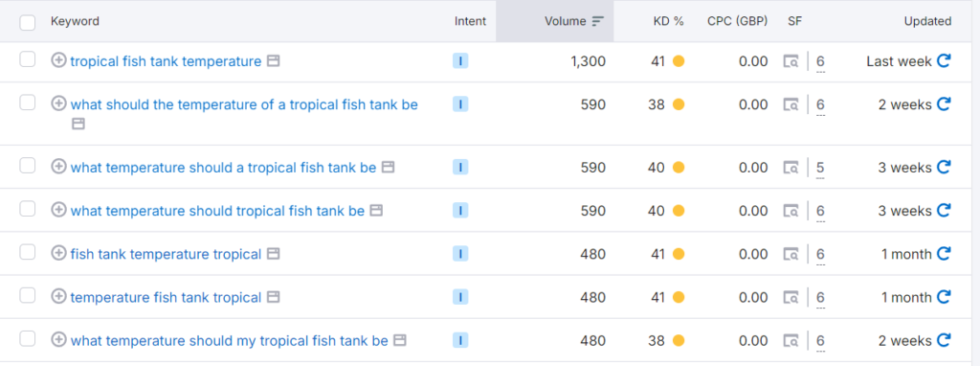Open keyword link 'temperature fish tank tropical'

(166, 297)
